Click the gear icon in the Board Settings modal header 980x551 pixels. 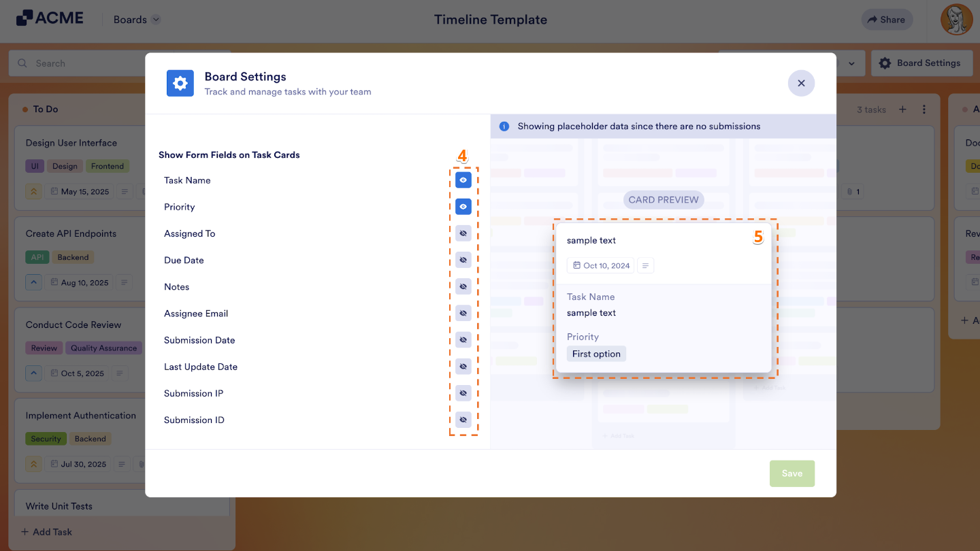click(x=180, y=83)
